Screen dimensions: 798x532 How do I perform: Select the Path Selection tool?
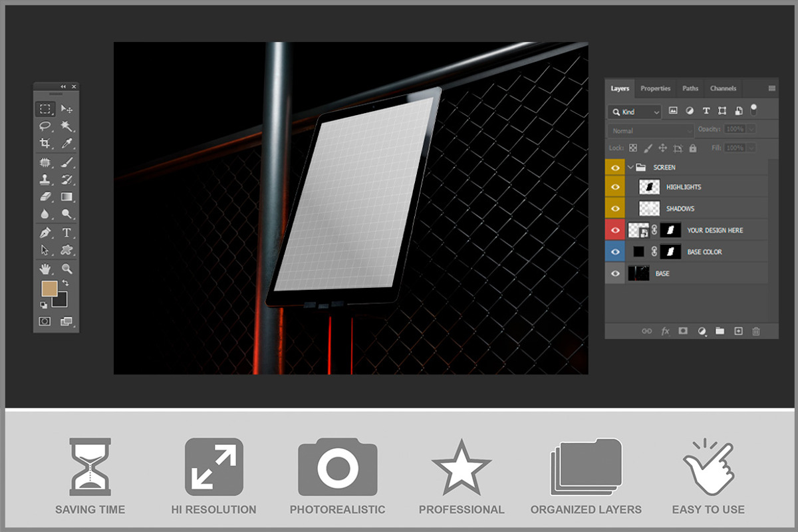pyautogui.click(x=45, y=250)
